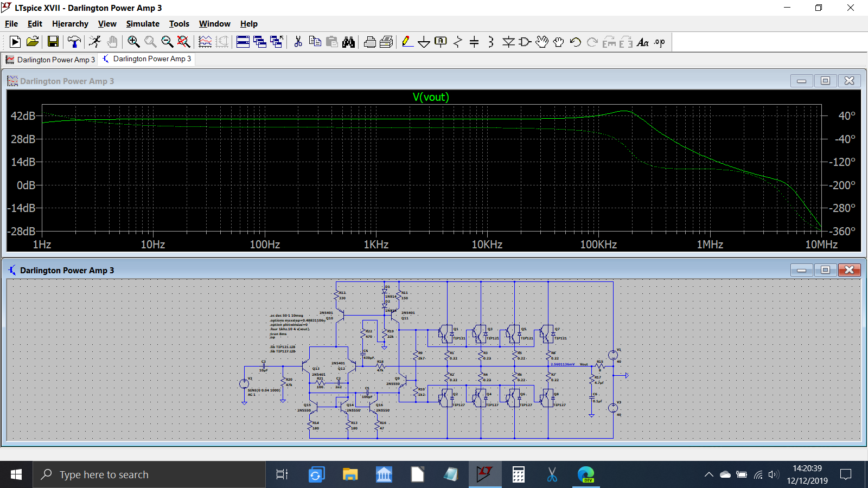This screenshot has width=868, height=488.
Task: Click the Undo arrow icon
Action: point(576,42)
